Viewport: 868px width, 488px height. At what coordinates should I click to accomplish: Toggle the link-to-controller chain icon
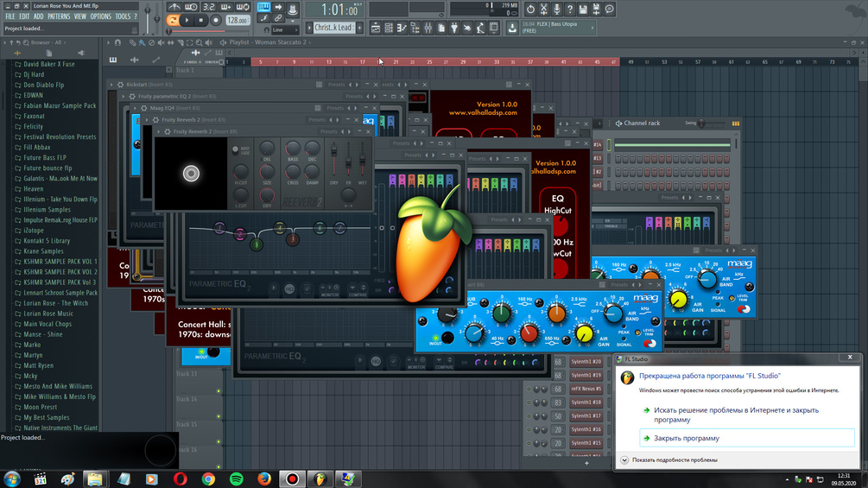[x=278, y=17]
